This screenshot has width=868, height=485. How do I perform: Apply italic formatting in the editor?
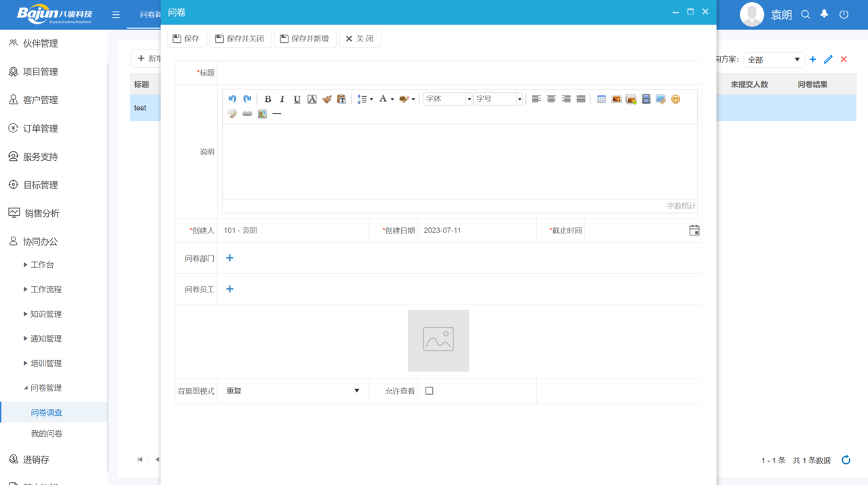(282, 99)
